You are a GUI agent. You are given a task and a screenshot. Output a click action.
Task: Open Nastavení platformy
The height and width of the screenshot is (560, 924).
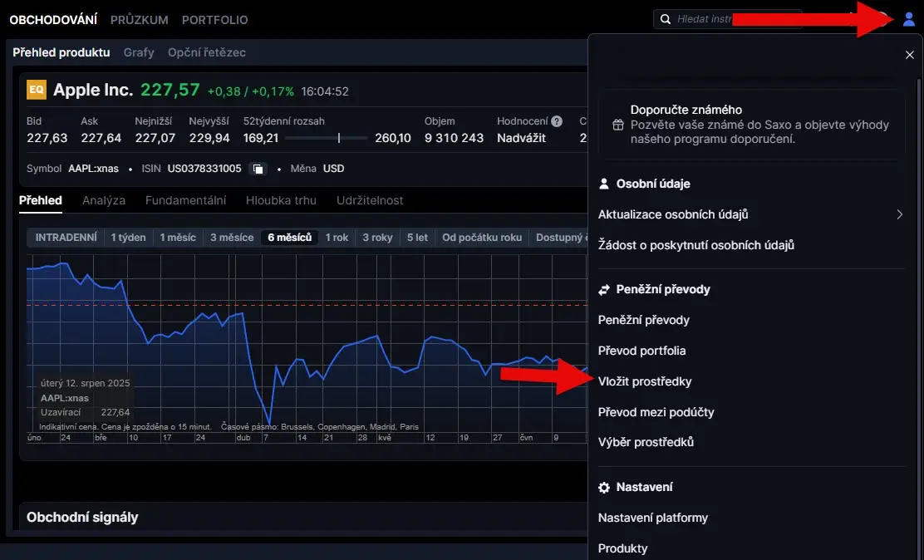(x=652, y=518)
